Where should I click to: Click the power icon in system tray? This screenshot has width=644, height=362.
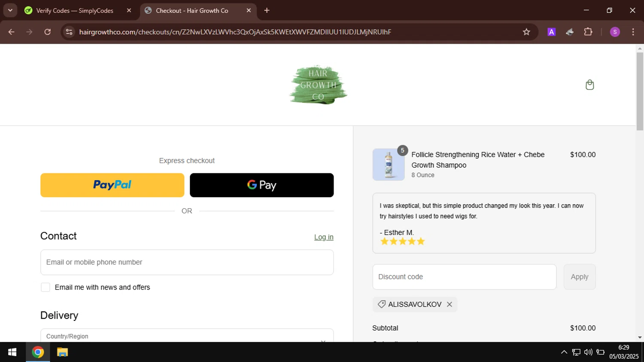[x=600, y=352]
